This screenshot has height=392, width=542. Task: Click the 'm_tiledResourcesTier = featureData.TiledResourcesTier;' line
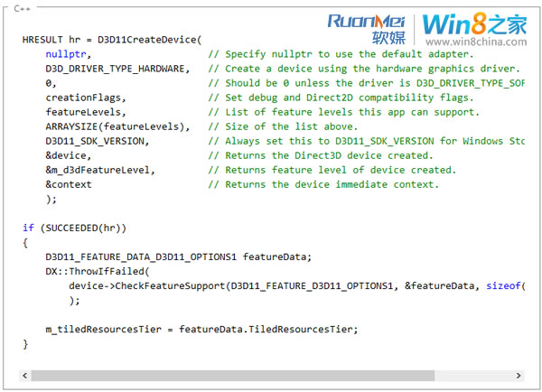pyautogui.click(x=201, y=330)
